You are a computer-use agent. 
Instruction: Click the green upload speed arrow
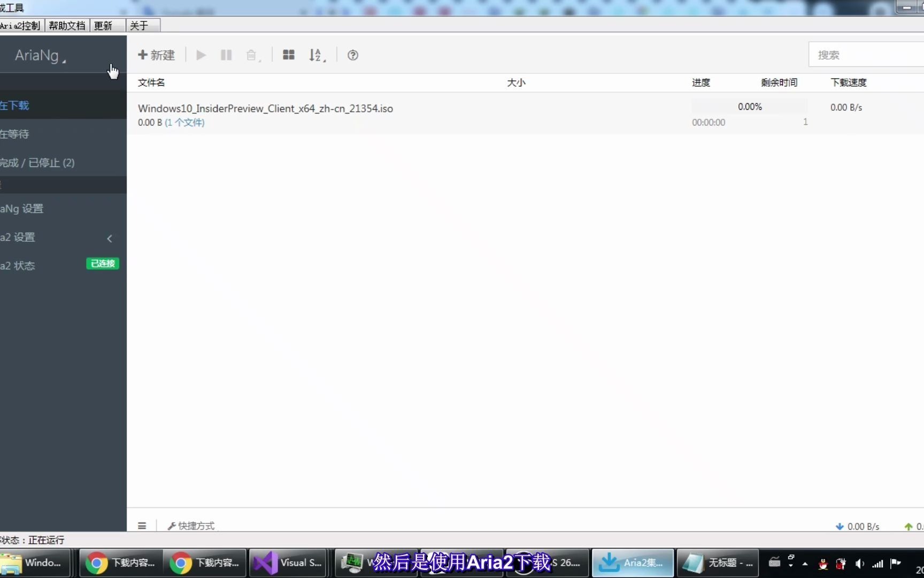tap(908, 526)
